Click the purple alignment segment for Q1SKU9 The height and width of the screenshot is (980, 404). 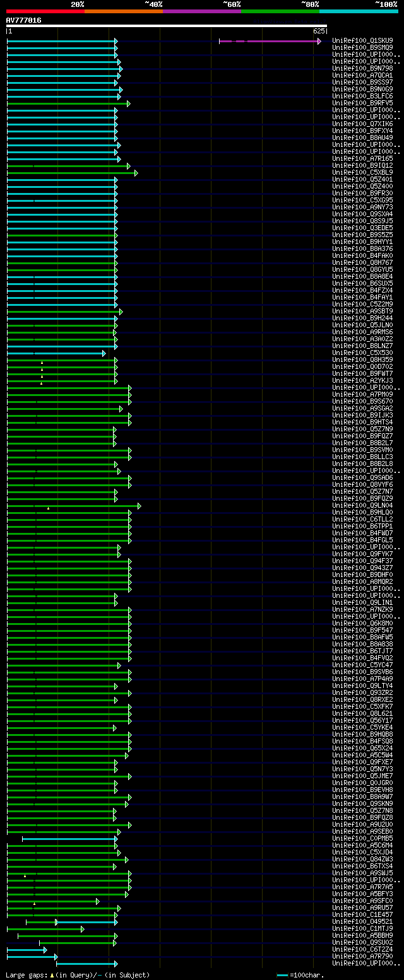point(270,41)
